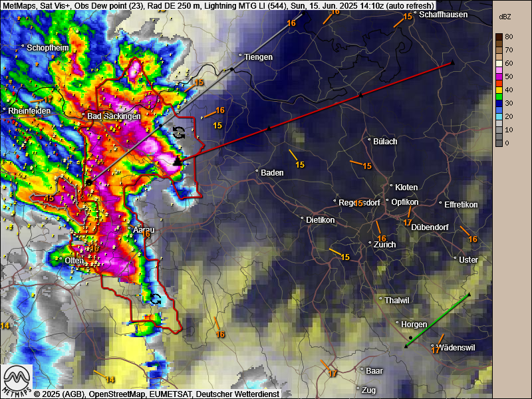Click the Zürich city label
532x399 pixels.
tap(384, 245)
